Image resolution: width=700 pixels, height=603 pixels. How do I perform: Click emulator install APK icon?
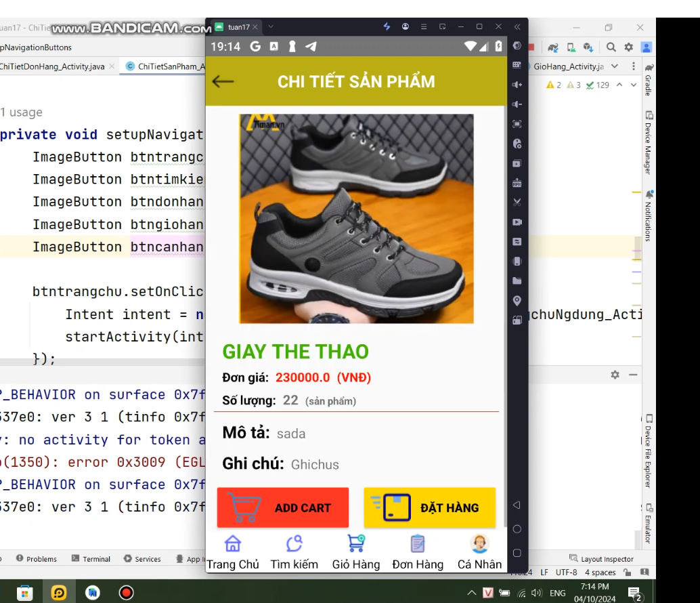click(x=517, y=183)
